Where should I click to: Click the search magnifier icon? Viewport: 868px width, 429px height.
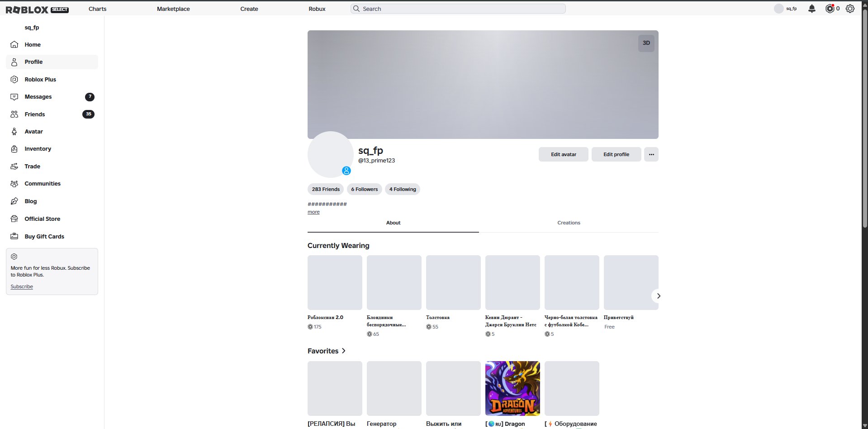point(356,9)
